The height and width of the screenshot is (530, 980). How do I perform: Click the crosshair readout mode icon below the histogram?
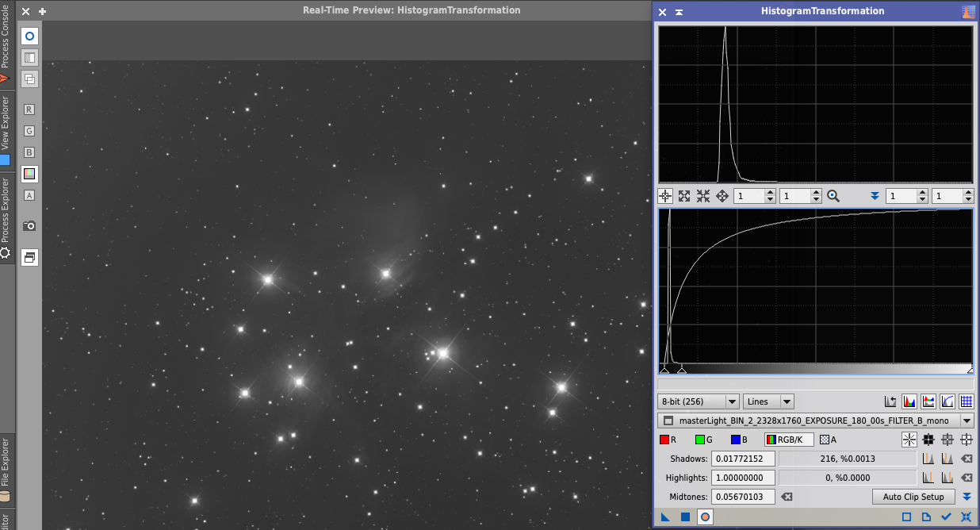665,196
